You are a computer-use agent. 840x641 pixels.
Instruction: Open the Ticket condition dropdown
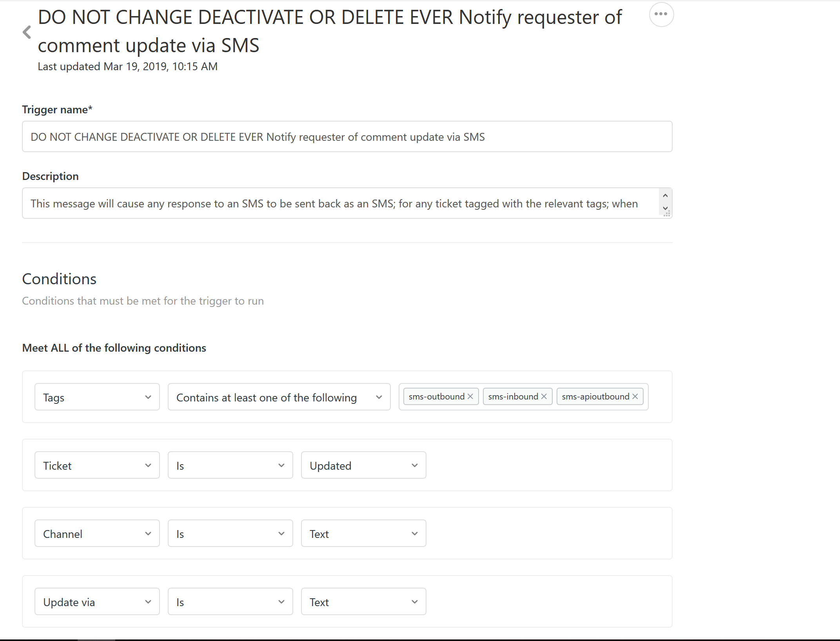coord(97,465)
